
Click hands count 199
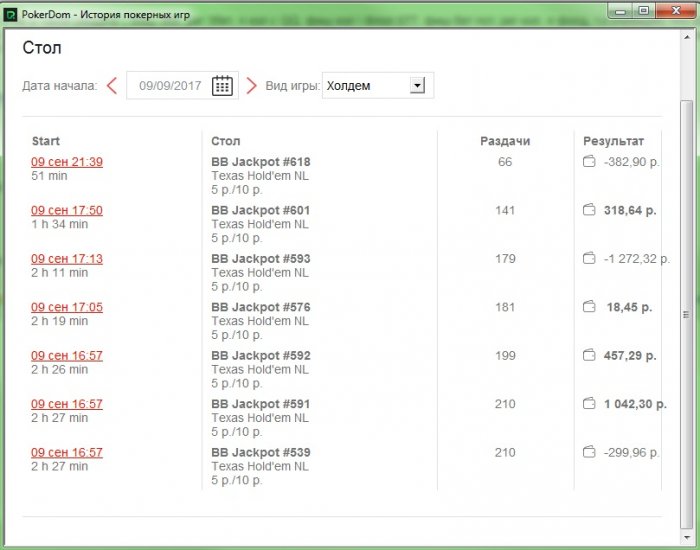click(505, 355)
